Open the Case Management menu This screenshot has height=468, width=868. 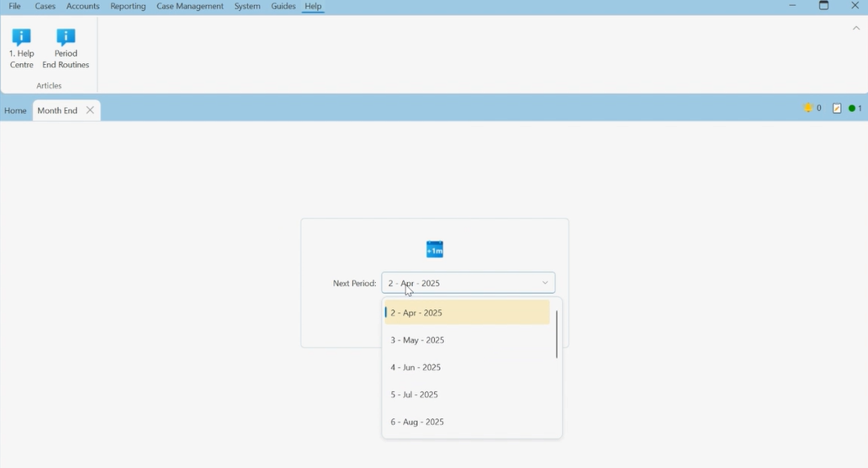(x=190, y=6)
